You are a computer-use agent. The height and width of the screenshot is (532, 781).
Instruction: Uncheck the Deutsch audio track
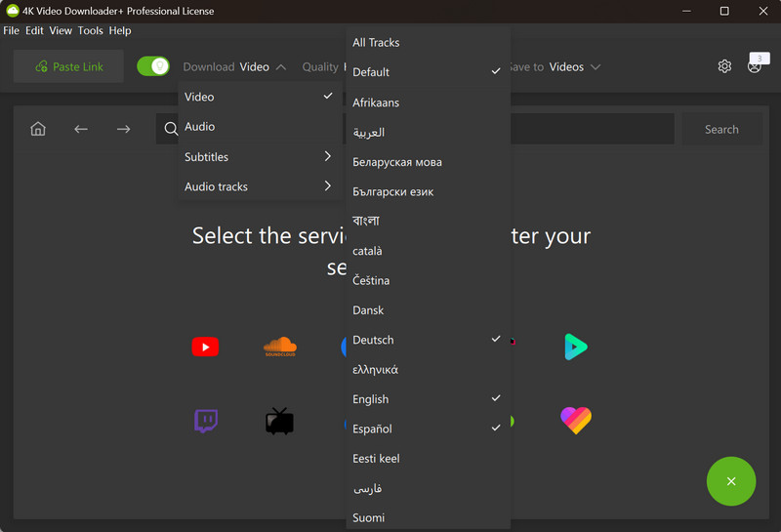click(x=428, y=340)
